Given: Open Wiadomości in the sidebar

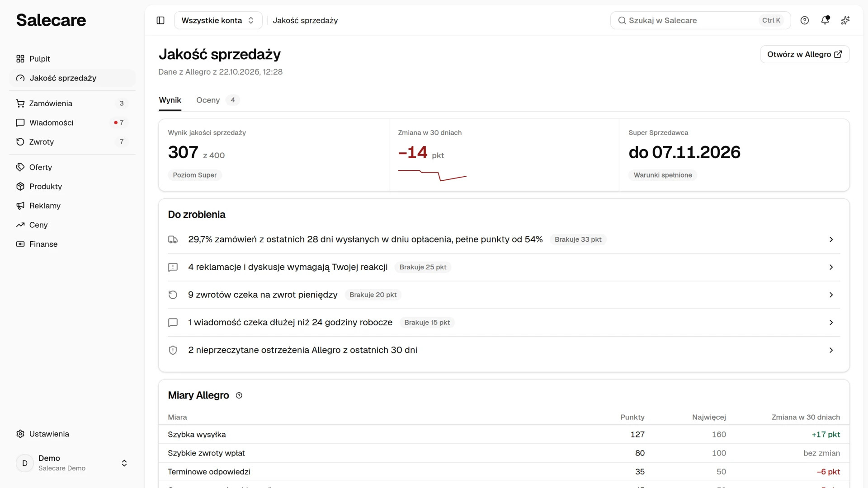Looking at the screenshot, I should [72, 122].
